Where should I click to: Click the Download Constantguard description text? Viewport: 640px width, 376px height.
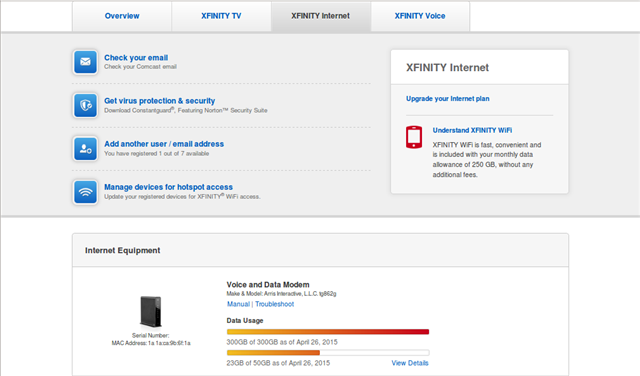pyautogui.click(x=186, y=110)
